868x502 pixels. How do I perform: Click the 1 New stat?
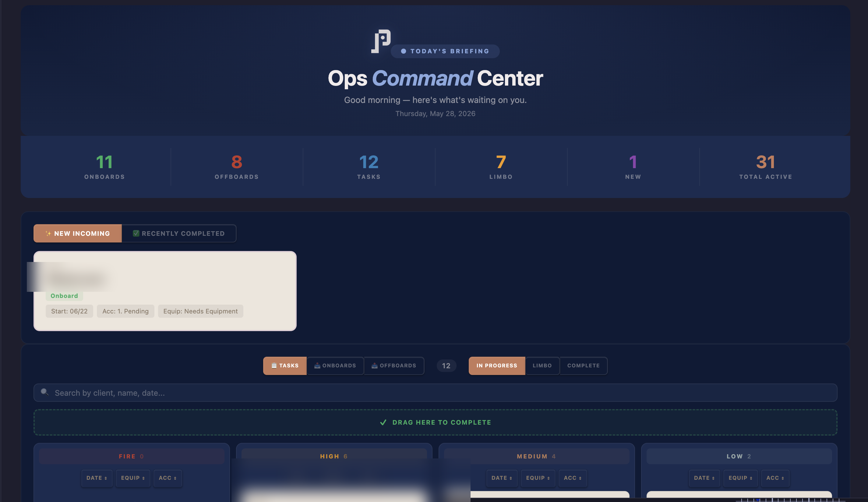[633, 167]
